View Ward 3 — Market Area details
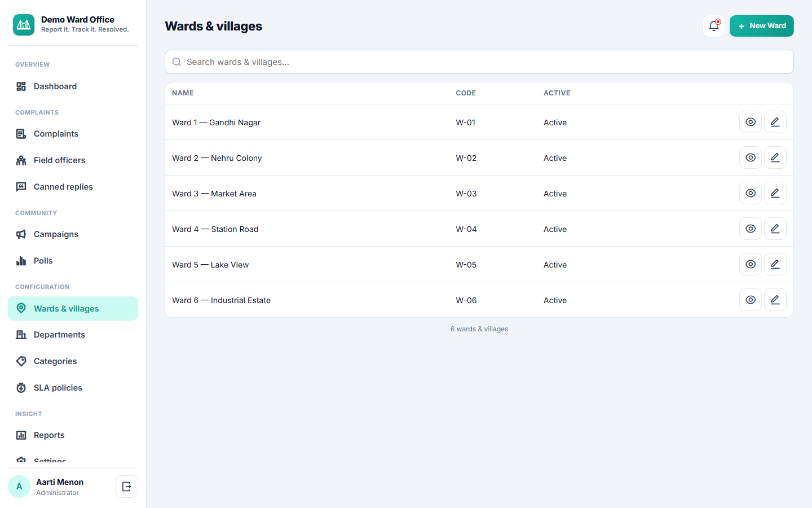 751,193
